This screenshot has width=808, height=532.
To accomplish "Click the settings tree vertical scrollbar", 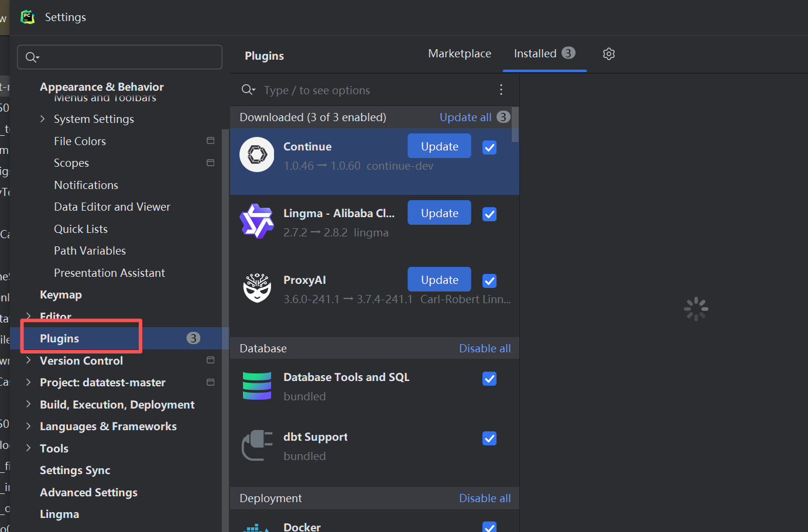I will pyautogui.click(x=225, y=331).
